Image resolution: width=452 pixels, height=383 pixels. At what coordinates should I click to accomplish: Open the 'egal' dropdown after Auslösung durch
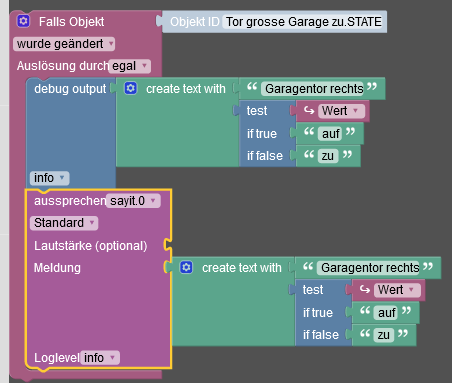tap(130, 66)
